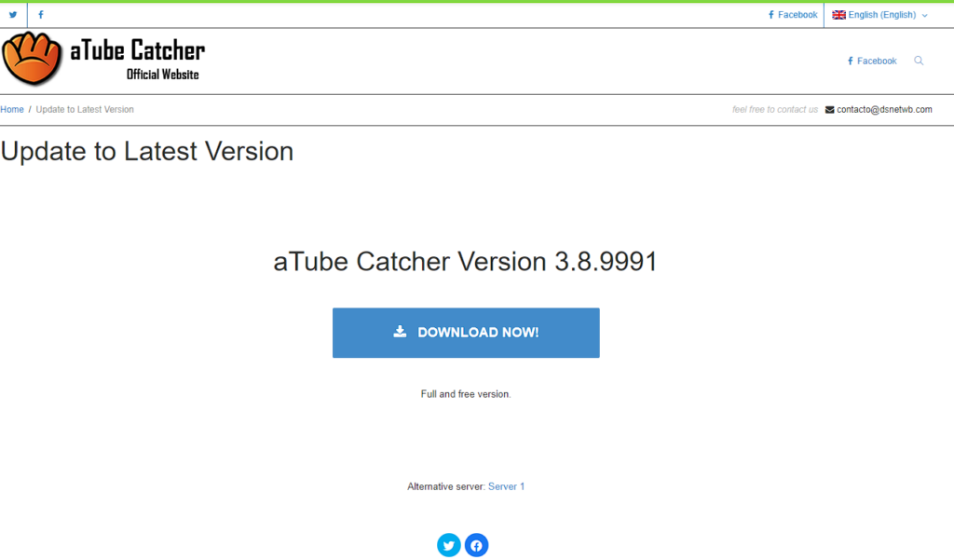
Task: Open the Facebook icon in the top-left bar
Action: pyautogui.click(x=41, y=15)
